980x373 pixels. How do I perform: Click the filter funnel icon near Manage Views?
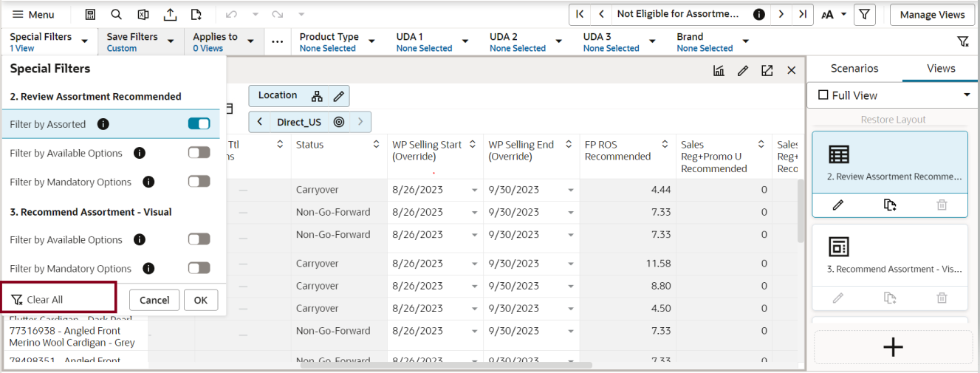pyautogui.click(x=865, y=14)
